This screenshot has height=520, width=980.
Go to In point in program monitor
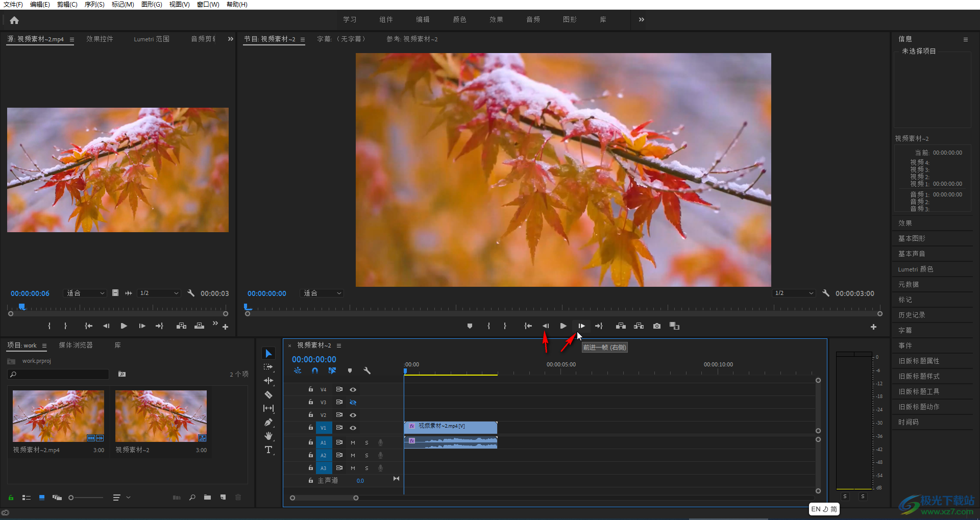pyautogui.click(x=528, y=326)
